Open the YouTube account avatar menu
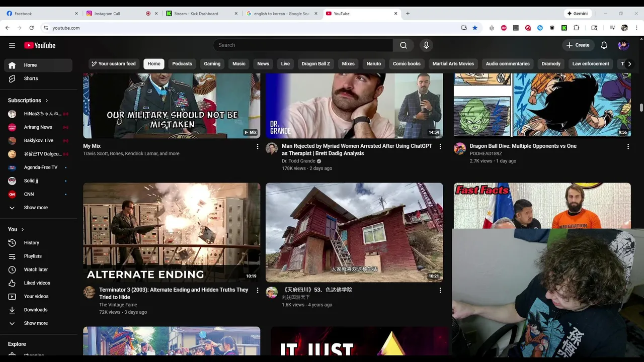 pyautogui.click(x=623, y=45)
